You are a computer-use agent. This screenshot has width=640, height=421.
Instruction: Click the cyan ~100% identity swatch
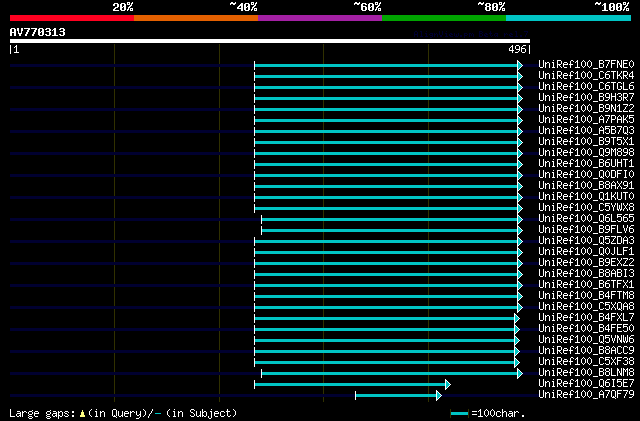pyautogui.click(x=569, y=18)
